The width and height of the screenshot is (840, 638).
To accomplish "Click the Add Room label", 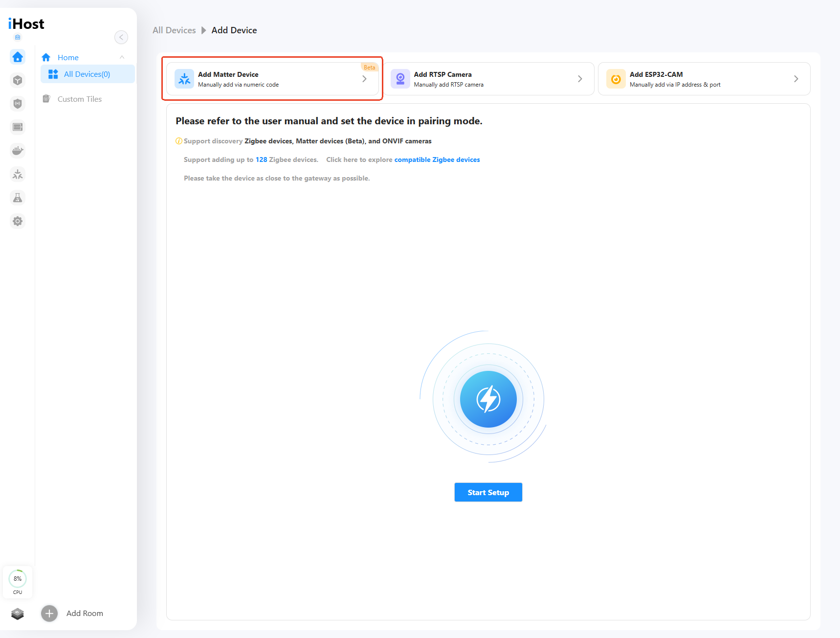I will tap(85, 614).
